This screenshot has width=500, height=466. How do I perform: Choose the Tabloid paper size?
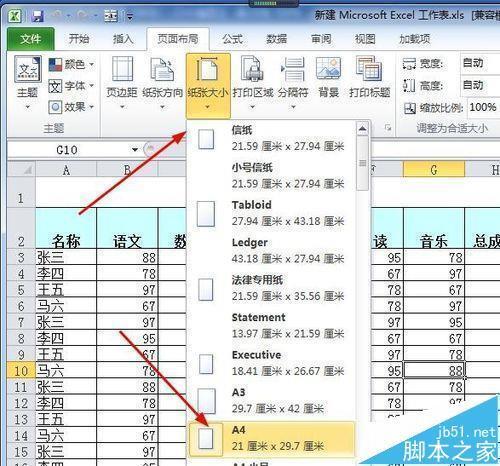pyautogui.click(x=271, y=213)
